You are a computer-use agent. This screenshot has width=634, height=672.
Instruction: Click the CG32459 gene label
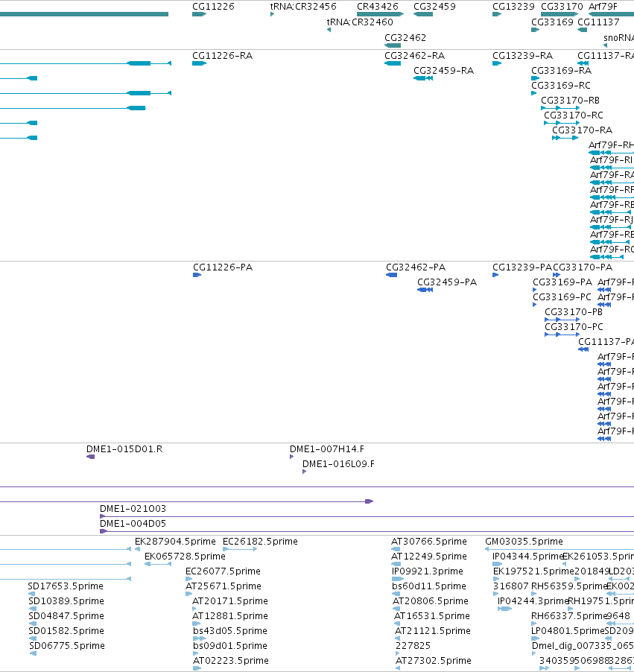pos(434,7)
